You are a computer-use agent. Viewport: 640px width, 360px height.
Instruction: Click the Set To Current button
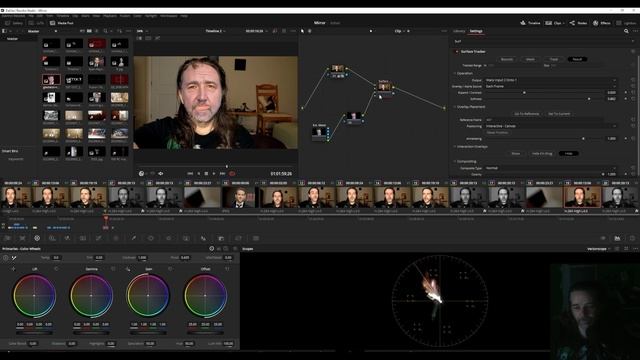[559, 114]
